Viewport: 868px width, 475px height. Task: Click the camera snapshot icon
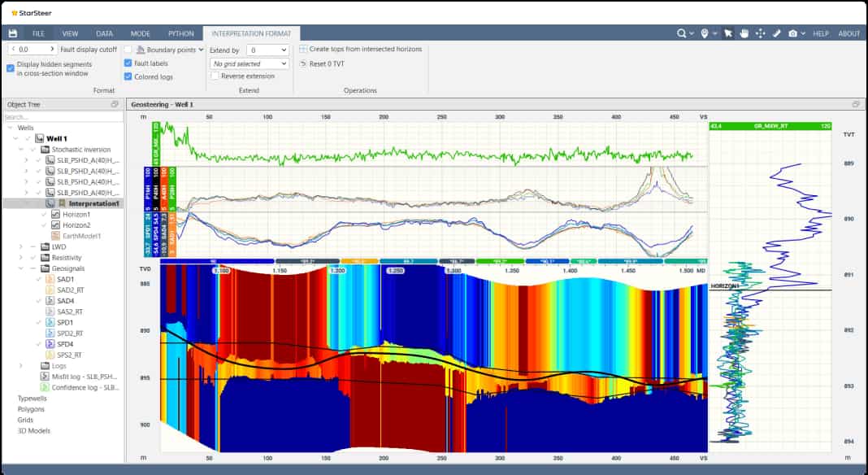[793, 33]
